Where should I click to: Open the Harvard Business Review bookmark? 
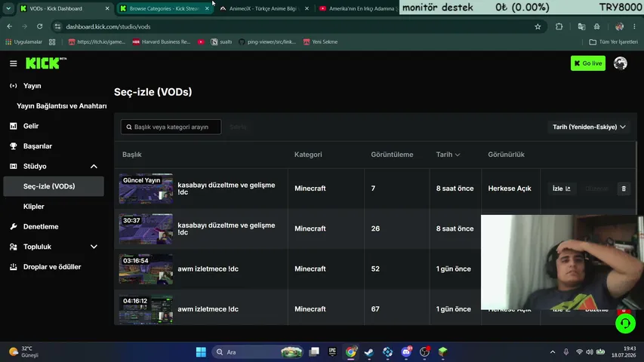(x=162, y=42)
